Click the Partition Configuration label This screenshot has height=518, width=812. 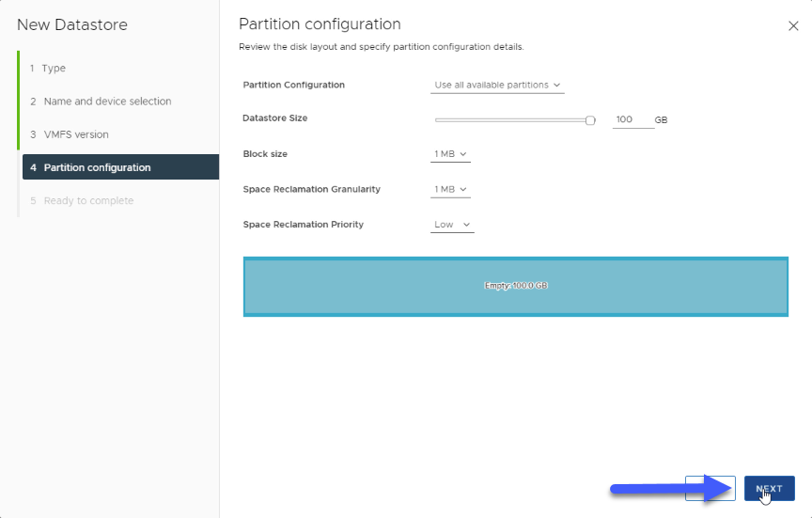coord(293,85)
